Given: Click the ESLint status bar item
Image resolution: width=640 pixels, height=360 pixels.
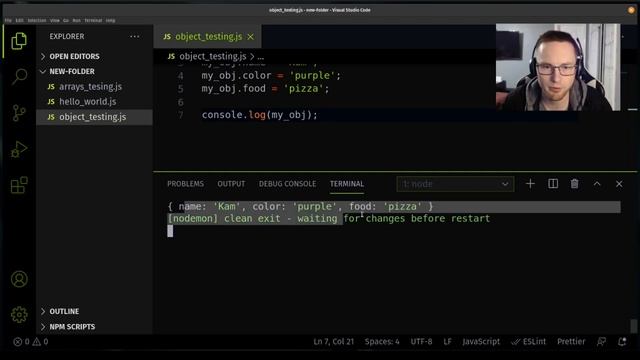Looking at the screenshot, I should click(x=529, y=342).
